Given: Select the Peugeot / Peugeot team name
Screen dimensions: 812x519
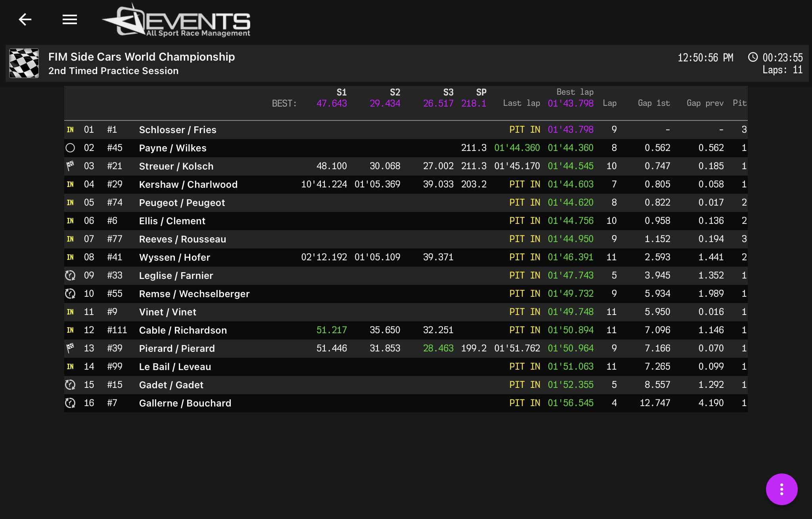Looking at the screenshot, I should click(x=182, y=203).
